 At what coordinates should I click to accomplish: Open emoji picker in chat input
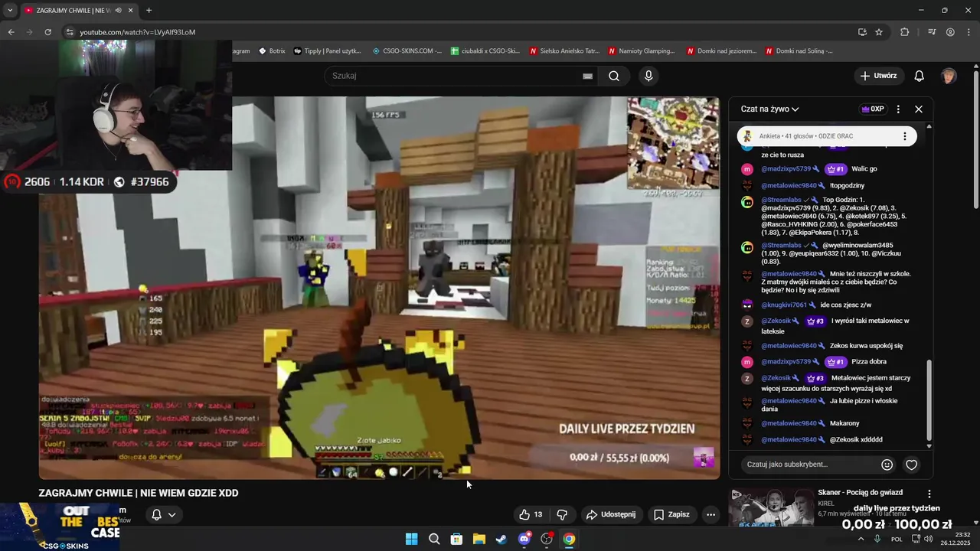(x=887, y=465)
